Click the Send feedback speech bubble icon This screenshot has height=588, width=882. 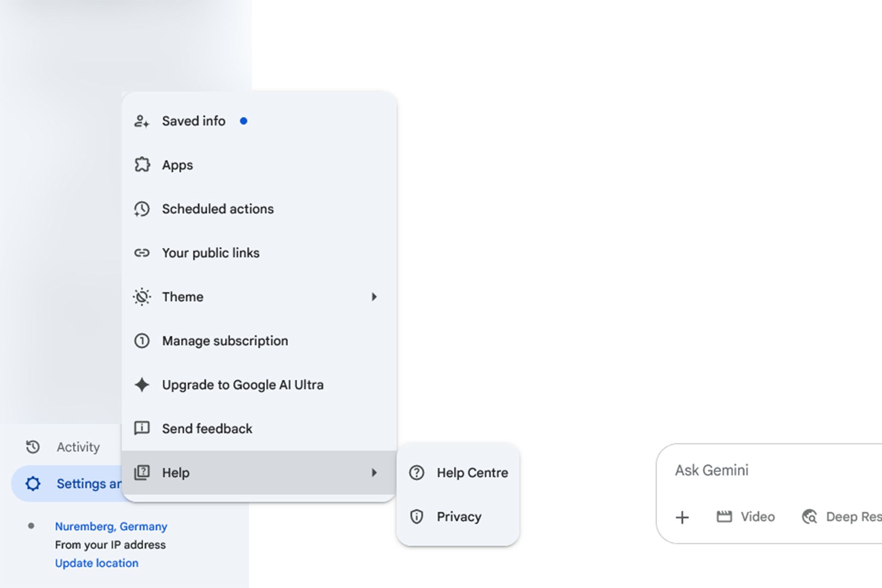141,429
